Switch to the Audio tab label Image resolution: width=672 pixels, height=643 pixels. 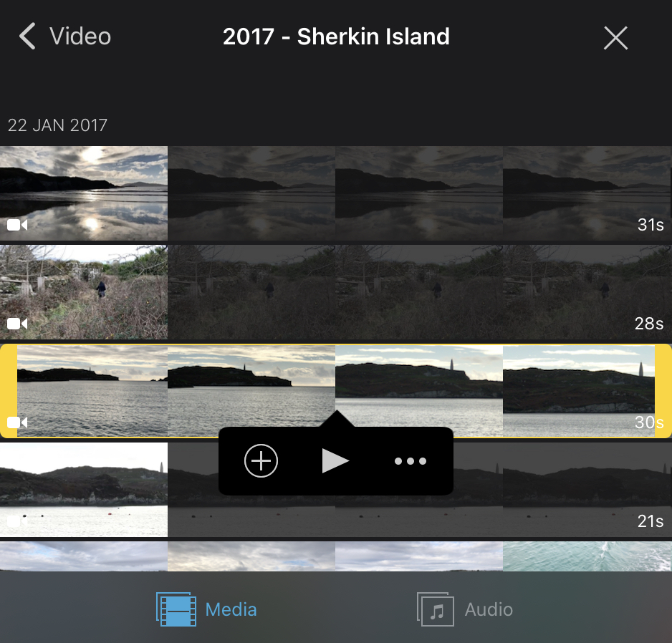tap(489, 609)
